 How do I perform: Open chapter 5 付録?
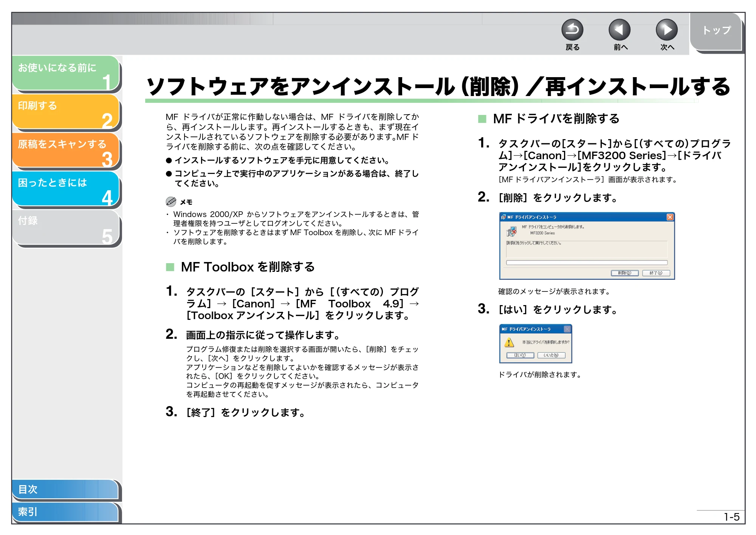[x=66, y=227]
